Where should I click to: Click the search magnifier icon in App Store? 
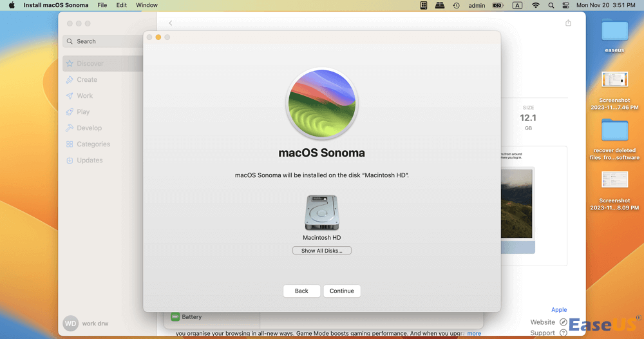70,41
